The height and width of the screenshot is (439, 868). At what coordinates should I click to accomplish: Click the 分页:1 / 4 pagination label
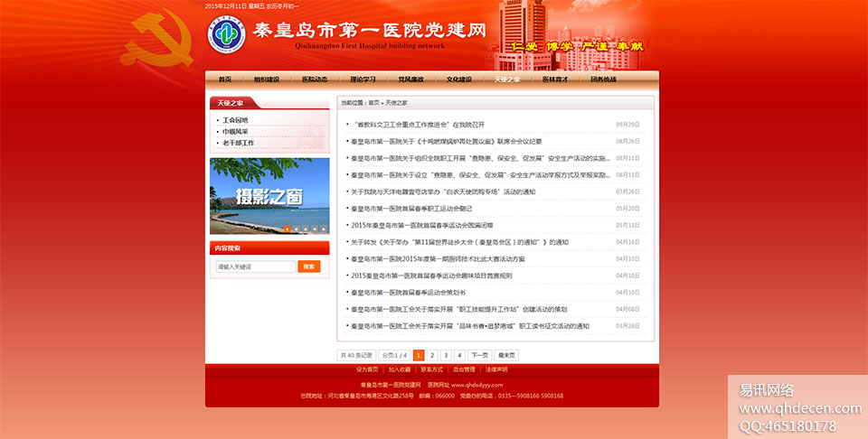395,356
